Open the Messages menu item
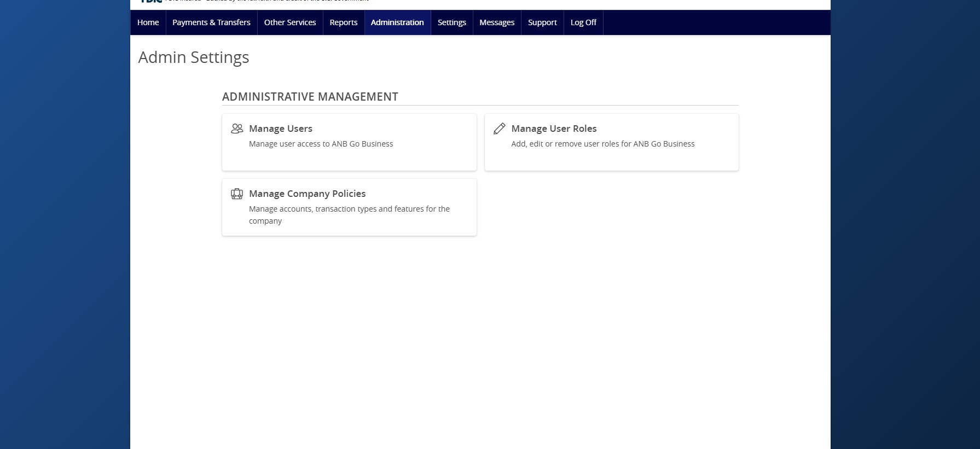Screen dimensions: 980x449 pyautogui.click(x=497, y=22)
